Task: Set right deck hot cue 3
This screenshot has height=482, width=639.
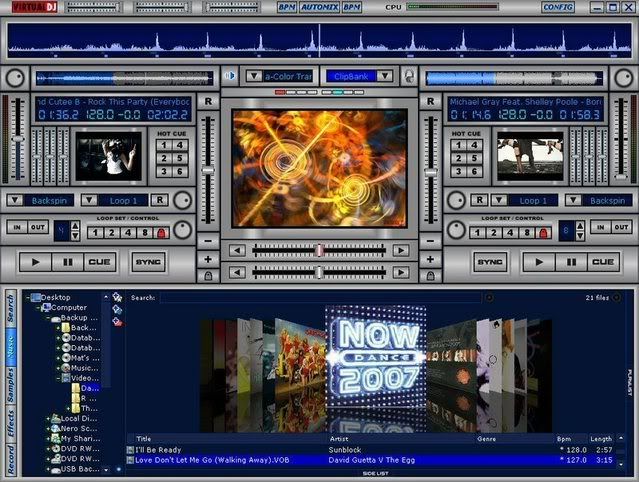Action: [458, 172]
